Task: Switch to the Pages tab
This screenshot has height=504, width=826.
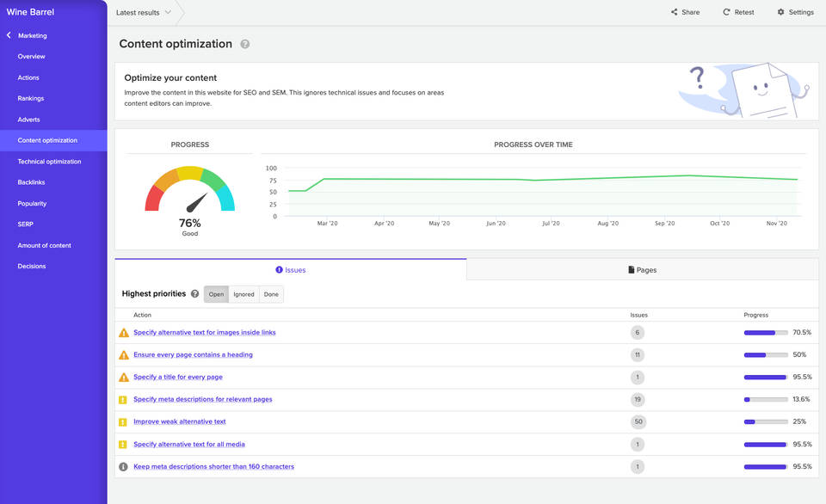Action: [x=642, y=270]
